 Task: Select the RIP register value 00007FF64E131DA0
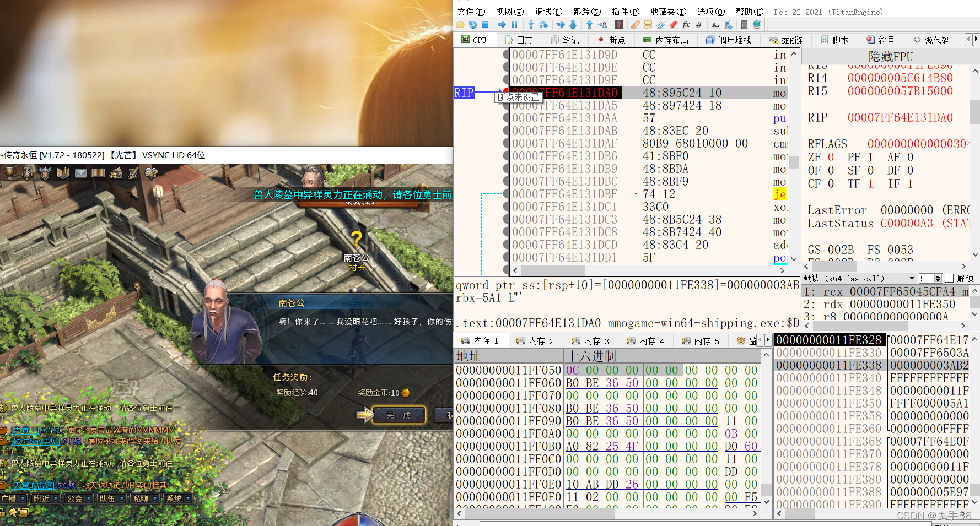coord(900,117)
